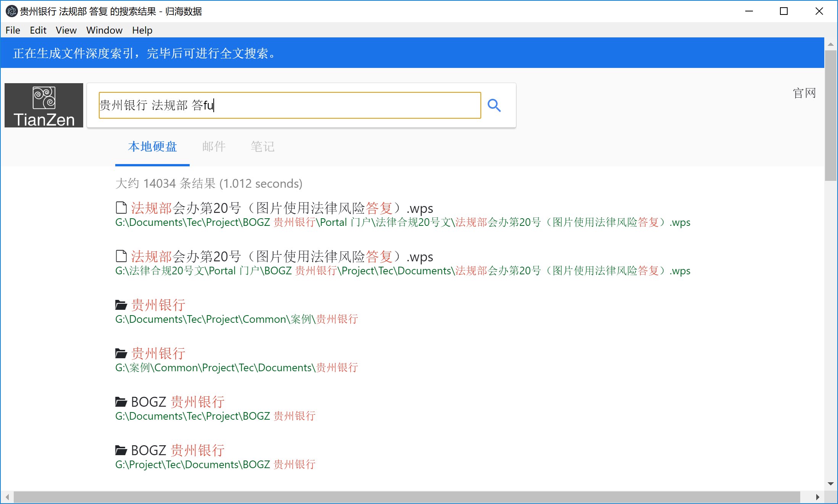Screen dimensions: 838x504
Task: Open the View menu
Action: click(66, 30)
